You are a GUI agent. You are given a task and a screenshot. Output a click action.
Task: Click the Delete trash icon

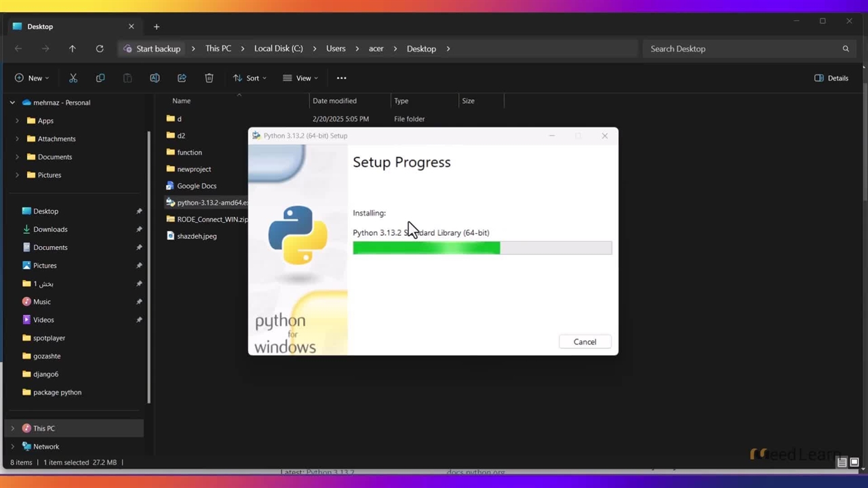pos(209,78)
